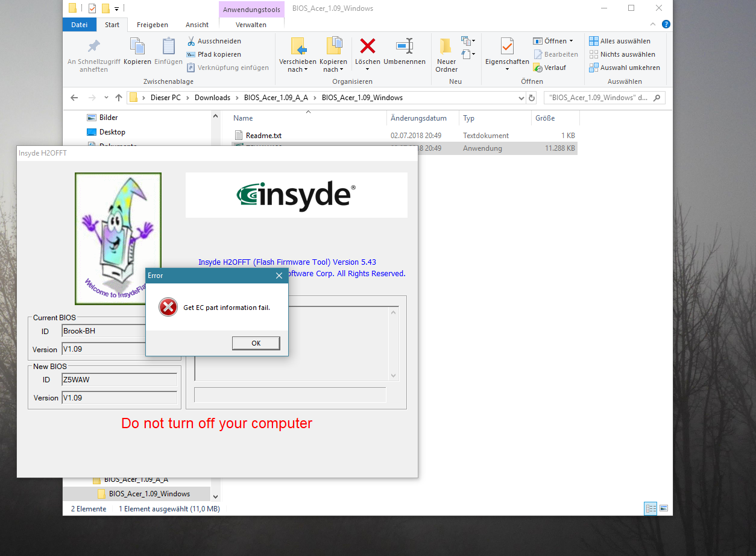This screenshot has height=556, width=756.
Task: Click the Kopieren ribbon icon
Action: click(137, 46)
